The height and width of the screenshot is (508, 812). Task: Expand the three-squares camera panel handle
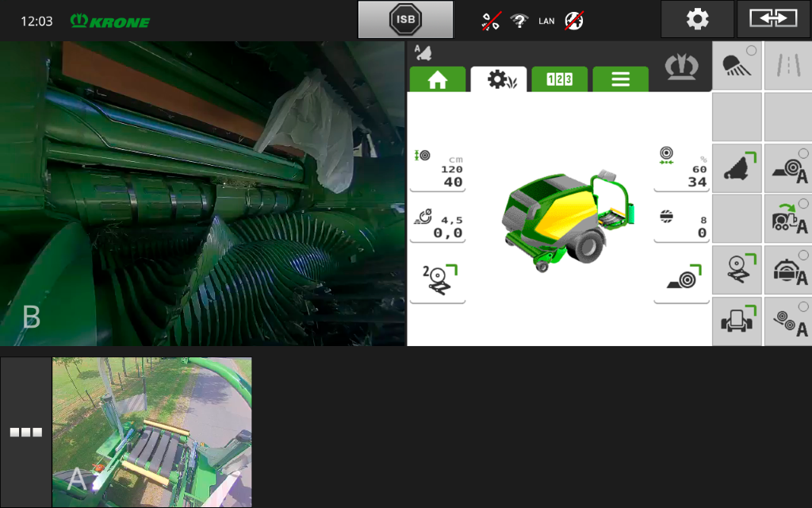25,433
